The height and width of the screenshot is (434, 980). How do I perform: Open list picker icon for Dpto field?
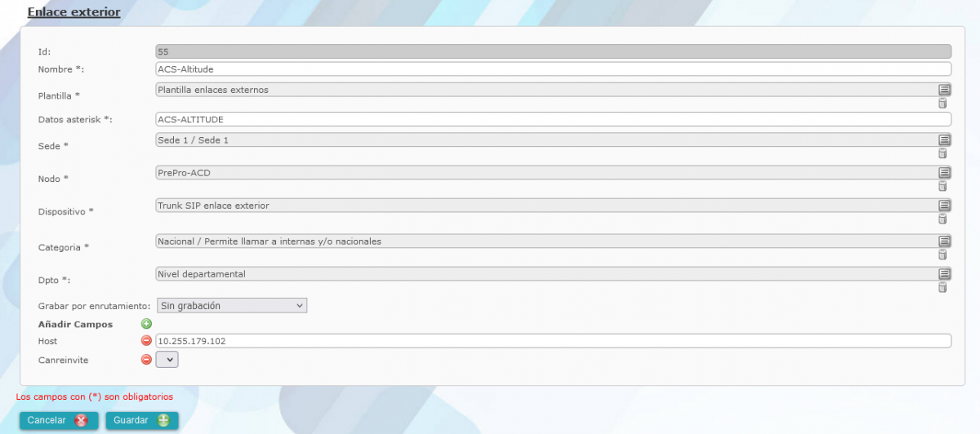click(944, 273)
